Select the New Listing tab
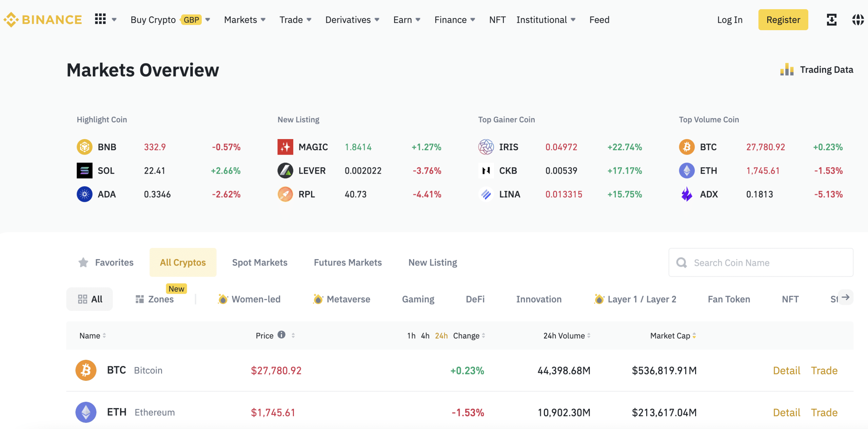The height and width of the screenshot is (429, 868). click(x=432, y=262)
